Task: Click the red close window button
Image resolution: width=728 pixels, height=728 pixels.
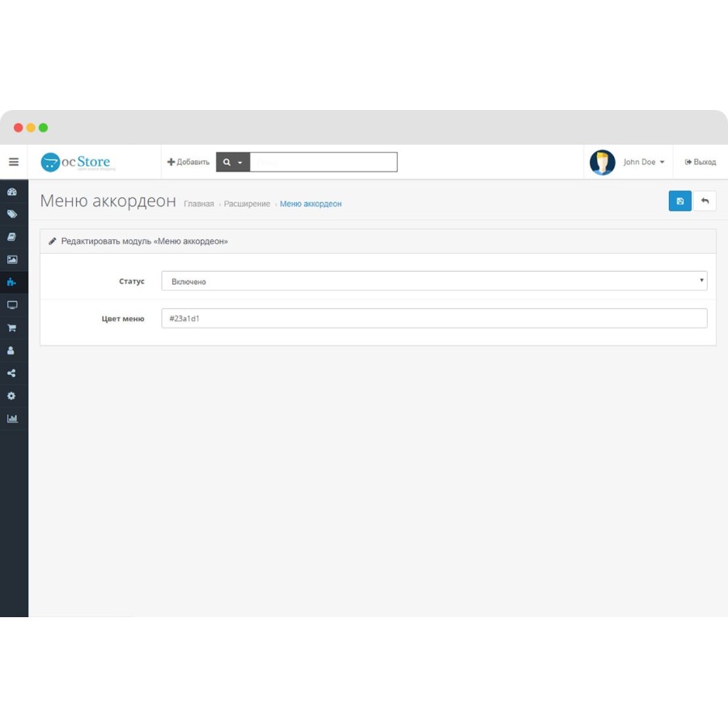Action: 18,128
